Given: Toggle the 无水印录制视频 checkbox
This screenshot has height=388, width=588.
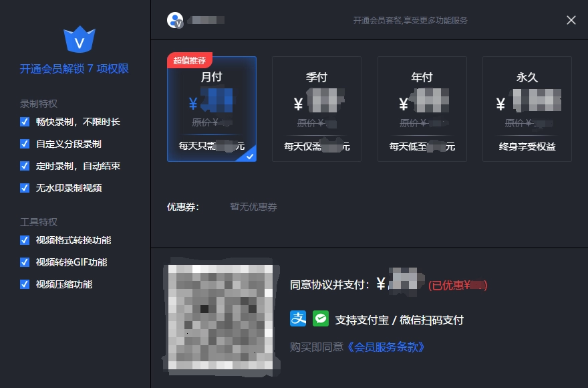Looking at the screenshot, I should [25, 188].
